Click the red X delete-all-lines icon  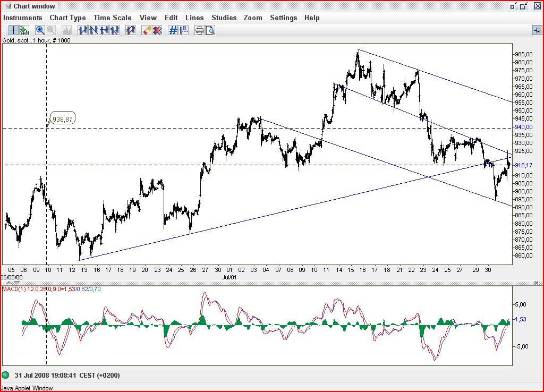tap(157, 30)
